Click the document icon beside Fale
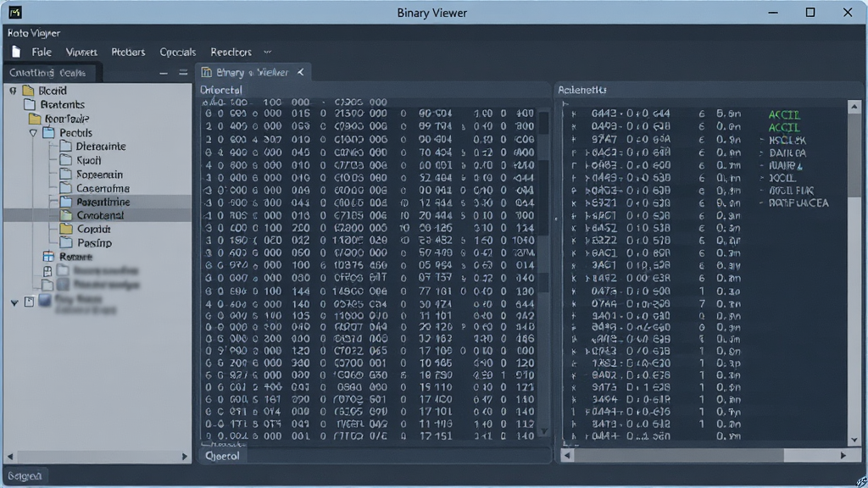 (16, 52)
